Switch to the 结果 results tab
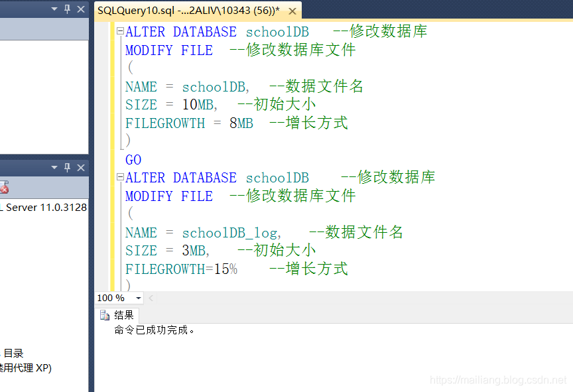573x392 pixels. (x=117, y=315)
